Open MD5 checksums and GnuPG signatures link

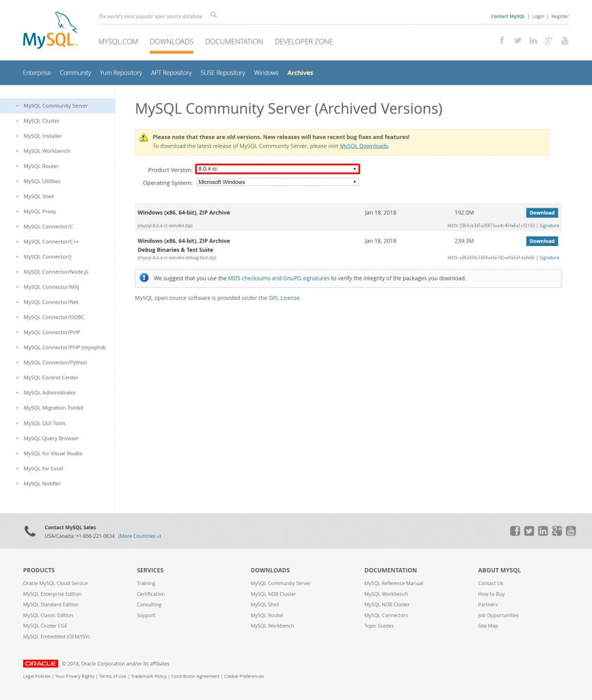coord(279,278)
